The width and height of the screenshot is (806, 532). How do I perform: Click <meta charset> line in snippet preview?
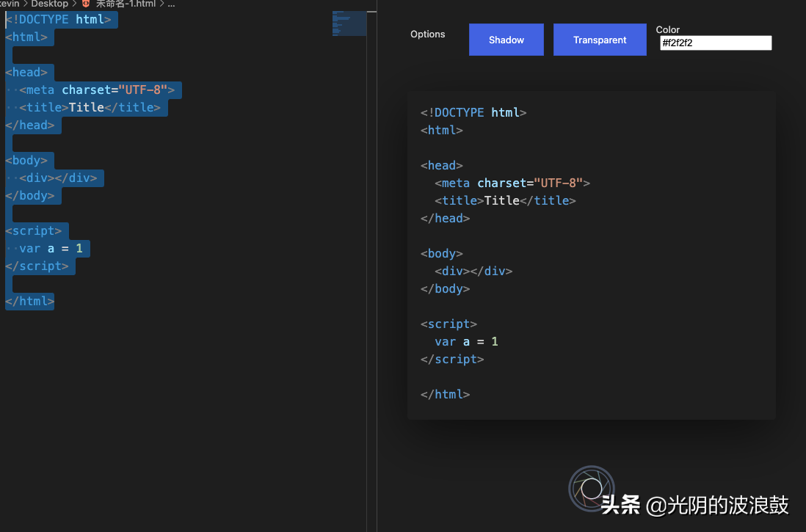click(512, 183)
